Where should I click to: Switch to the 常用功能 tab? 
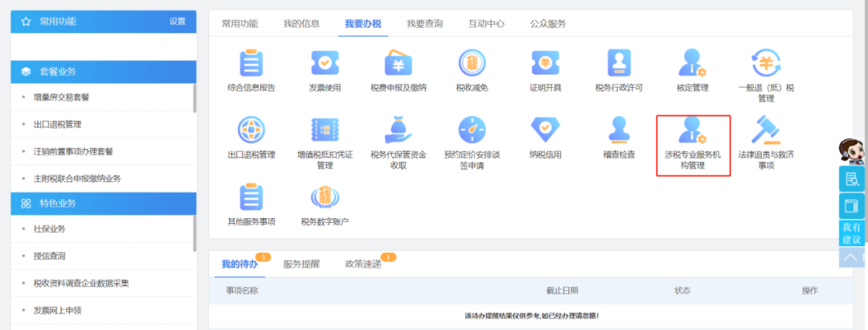pos(240,23)
